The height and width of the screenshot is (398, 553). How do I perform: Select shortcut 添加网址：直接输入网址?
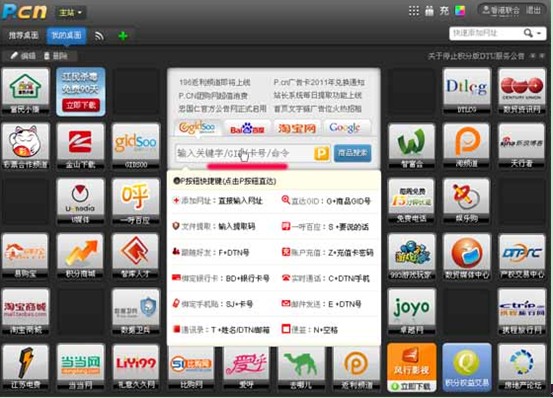218,201
